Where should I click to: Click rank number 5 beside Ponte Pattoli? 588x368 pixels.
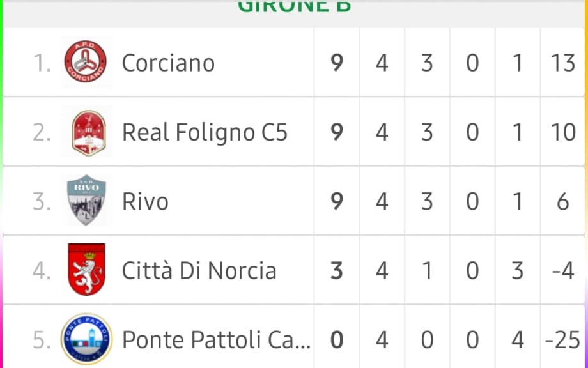click(42, 340)
